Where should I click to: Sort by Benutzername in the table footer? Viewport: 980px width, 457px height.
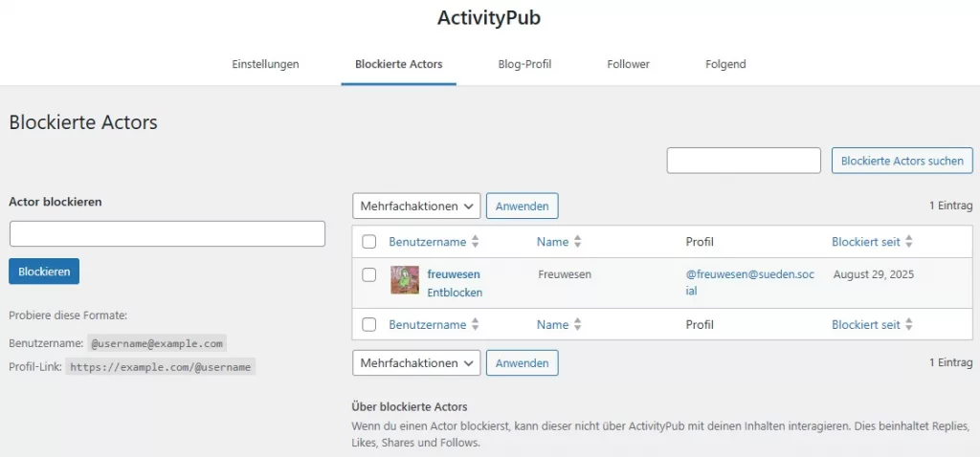coord(428,325)
